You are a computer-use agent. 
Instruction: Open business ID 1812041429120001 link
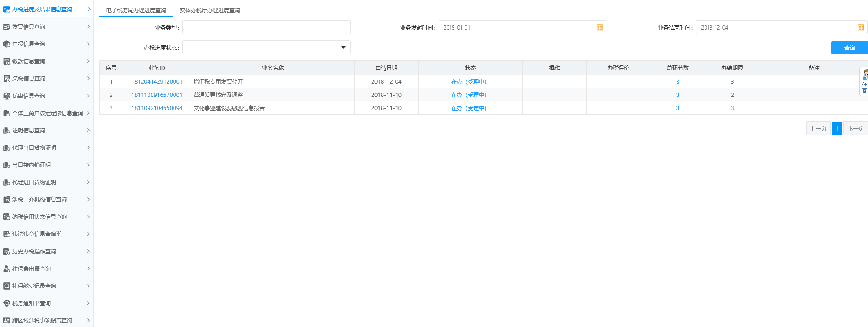click(157, 82)
